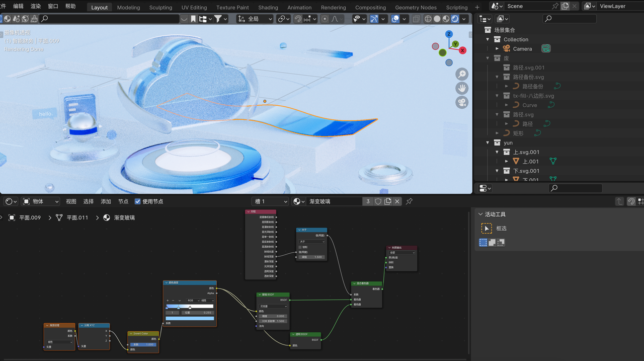
Task: Open the 帮助 menu in the top bar
Action: tap(70, 6)
